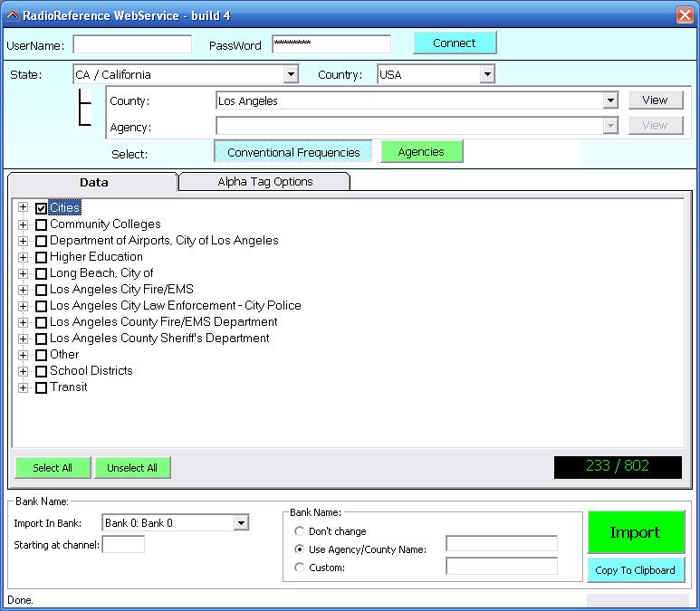The height and width of the screenshot is (611, 700).
Task: Switch to the Alpha Tag Options tab
Action: tap(264, 182)
